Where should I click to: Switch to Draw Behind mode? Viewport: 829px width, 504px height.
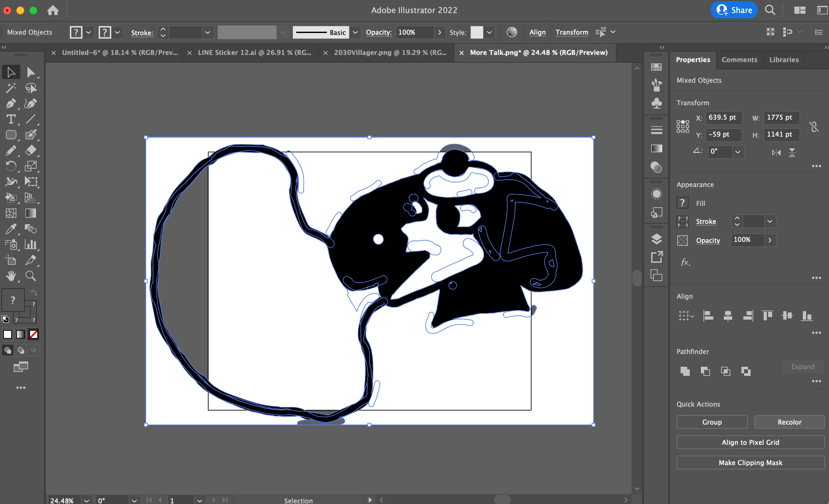point(21,350)
